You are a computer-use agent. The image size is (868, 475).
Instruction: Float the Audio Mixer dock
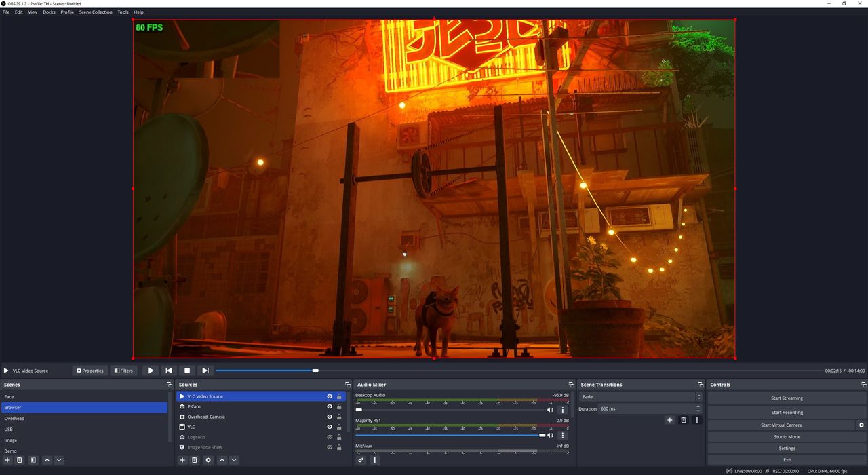572,385
